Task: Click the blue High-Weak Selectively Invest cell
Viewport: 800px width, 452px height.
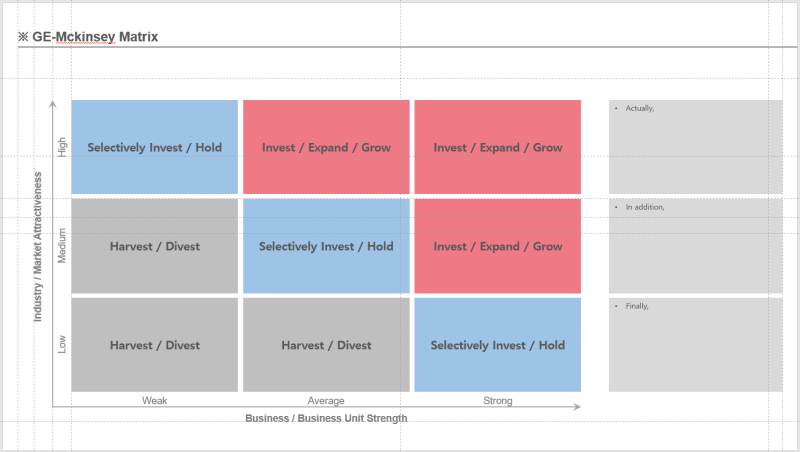Action: [x=155, y=147]
